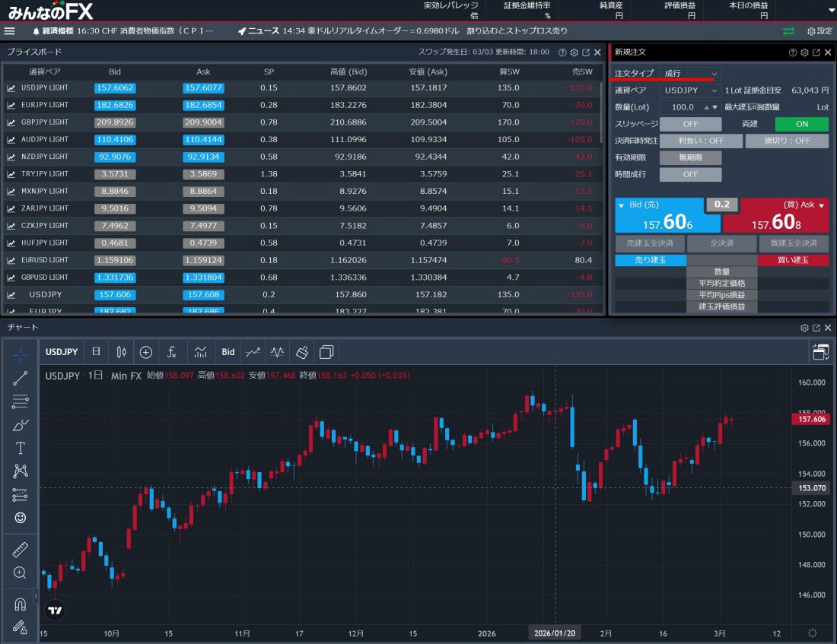
Task: Enable the magnet snap mode
Action: click(x=21, y=604)
